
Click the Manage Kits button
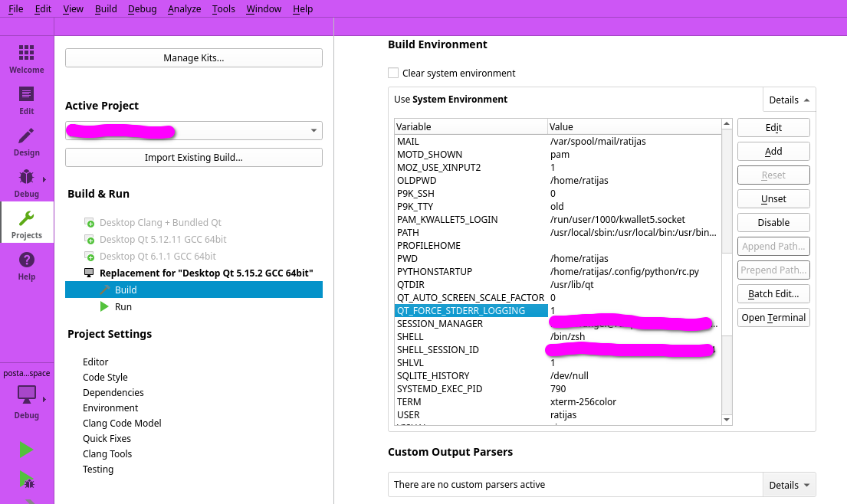[193, 58]
